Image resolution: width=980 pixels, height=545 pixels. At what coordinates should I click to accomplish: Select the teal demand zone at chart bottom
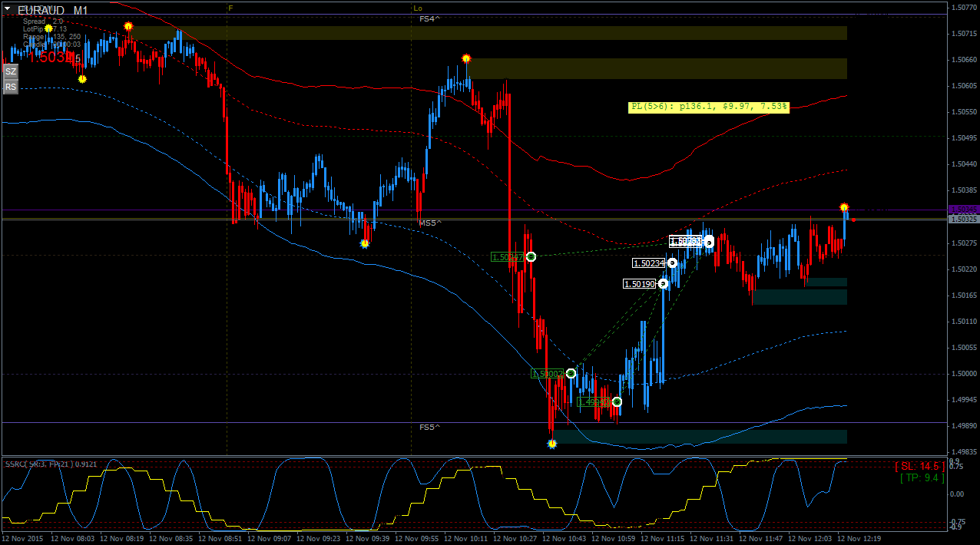click(x=700, y=437)
